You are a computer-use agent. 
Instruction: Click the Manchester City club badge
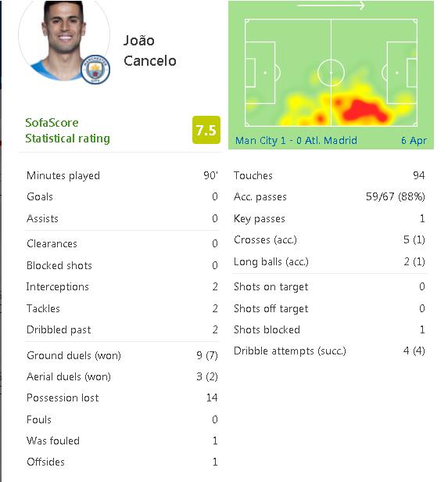[x=95, y=70]
